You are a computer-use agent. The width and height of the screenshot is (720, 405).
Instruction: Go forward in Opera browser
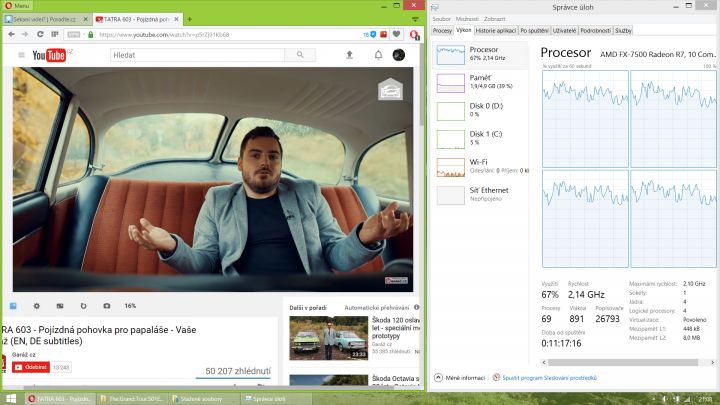[x=25, y=34]
